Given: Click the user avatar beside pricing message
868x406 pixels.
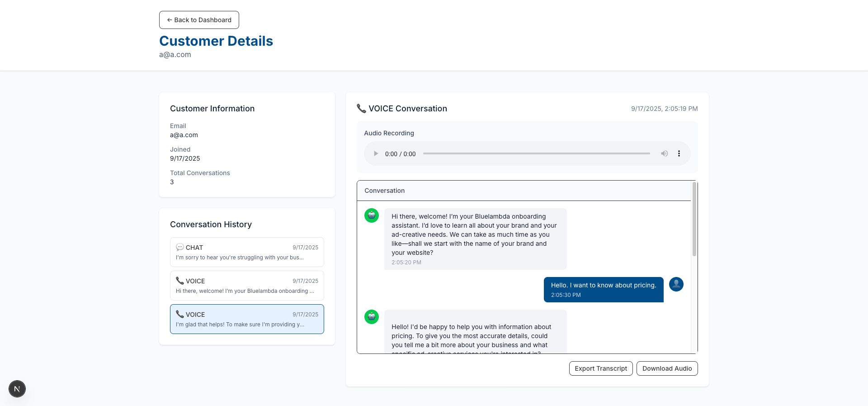Looking at the screenshot, I should coord(676,284).
